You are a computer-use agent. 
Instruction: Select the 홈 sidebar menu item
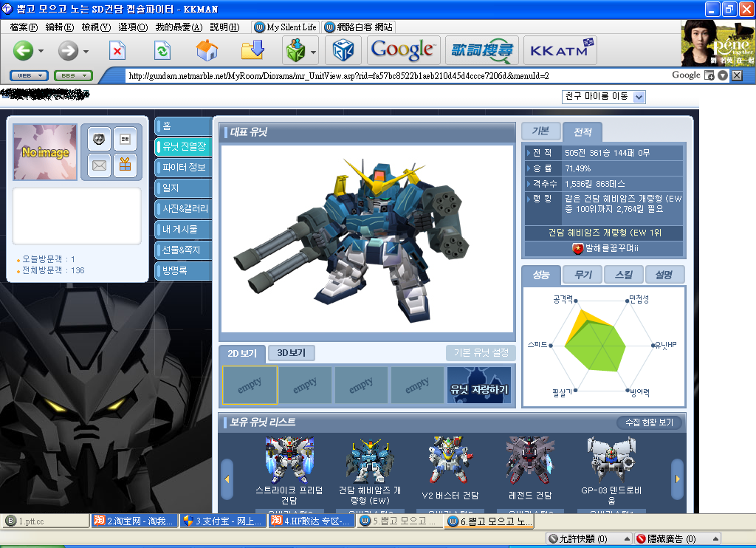[x=184, y=126]
